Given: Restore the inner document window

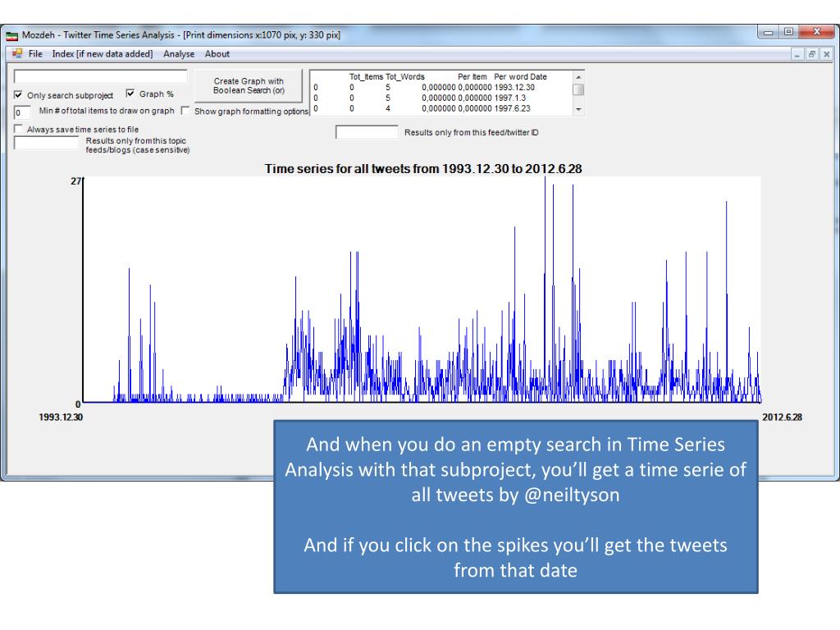Looking at the screenshot, I should [x=812, y=54].
